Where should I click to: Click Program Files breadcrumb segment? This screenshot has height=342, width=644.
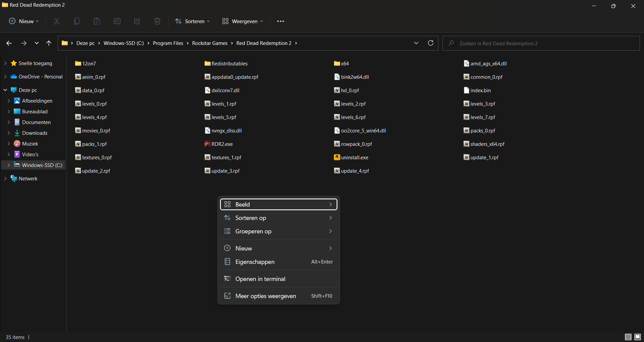click(x=168, y=43)
